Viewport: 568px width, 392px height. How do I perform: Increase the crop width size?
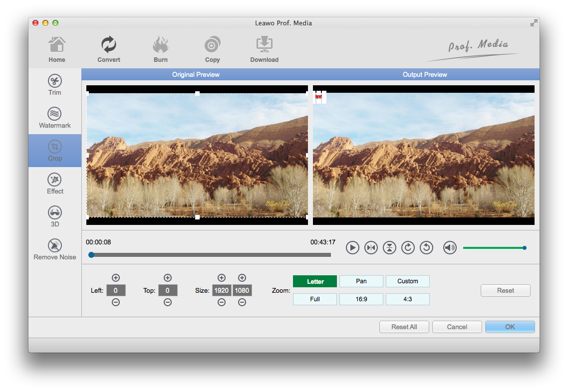pos(222,278)
